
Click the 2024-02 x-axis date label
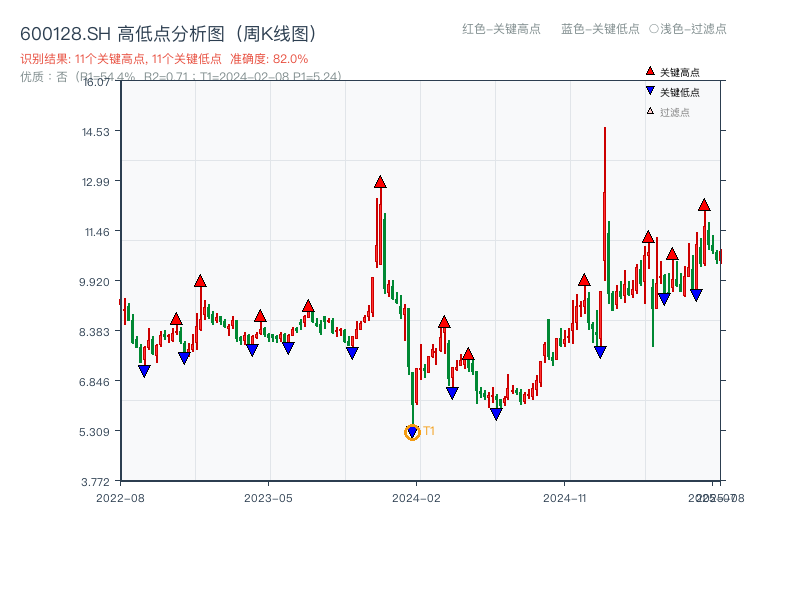(416, 497)
